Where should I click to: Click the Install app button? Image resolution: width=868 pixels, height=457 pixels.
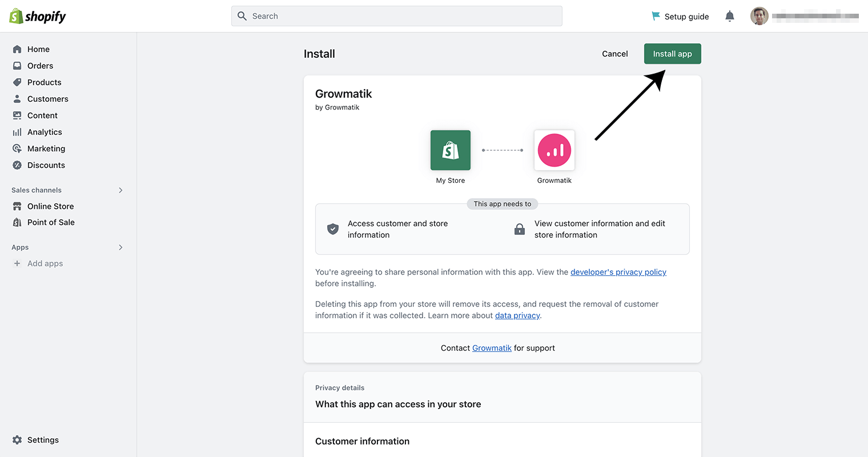[673, 54]
